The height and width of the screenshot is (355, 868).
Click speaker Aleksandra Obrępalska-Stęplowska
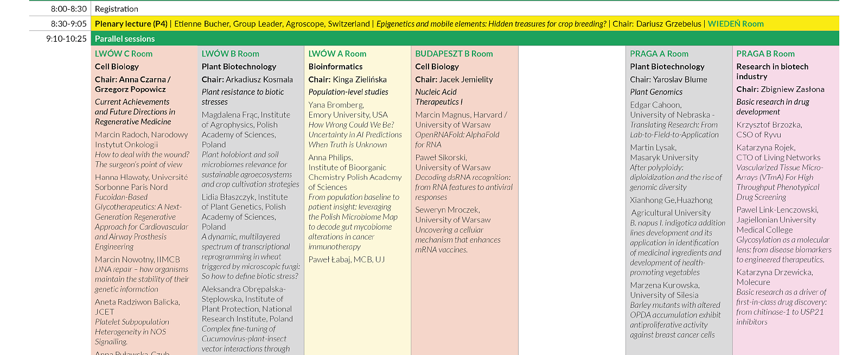(247, 304)
